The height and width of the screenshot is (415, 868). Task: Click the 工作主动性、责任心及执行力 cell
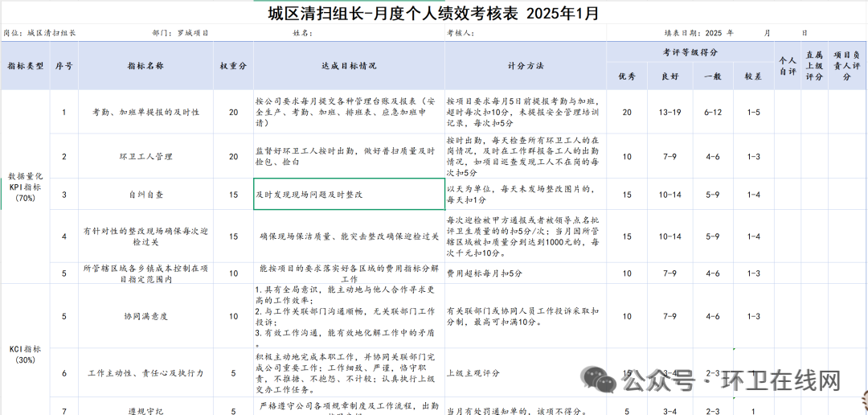click(x=145, y=373)
